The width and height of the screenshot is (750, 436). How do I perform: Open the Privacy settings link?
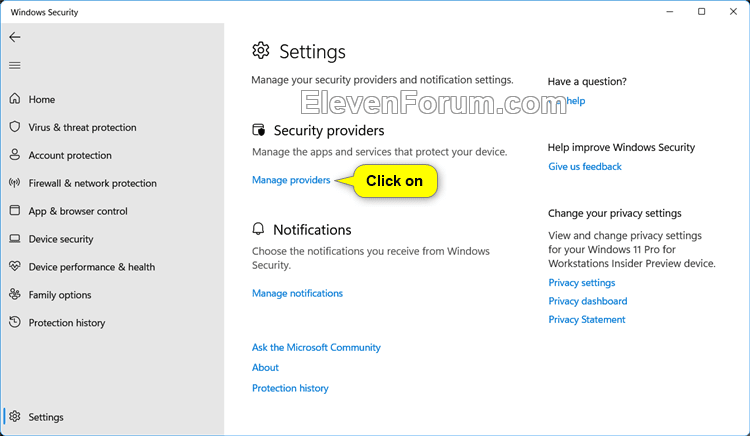click(x=582, y=283)
